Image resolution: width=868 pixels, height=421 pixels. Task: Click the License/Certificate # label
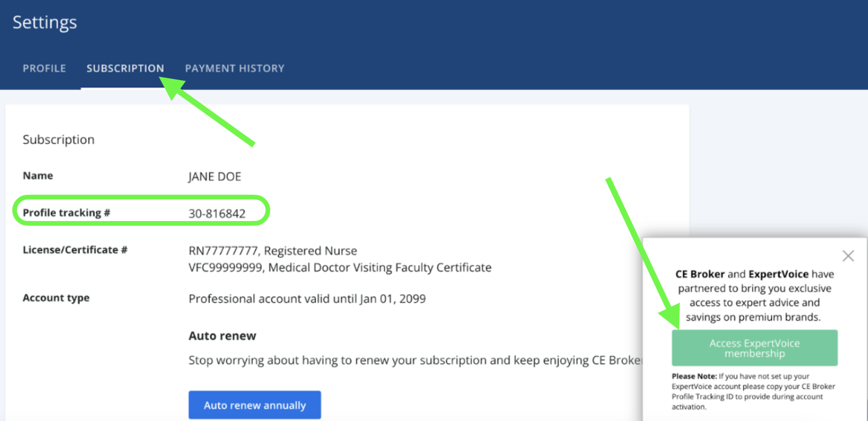tap(75, 250)
